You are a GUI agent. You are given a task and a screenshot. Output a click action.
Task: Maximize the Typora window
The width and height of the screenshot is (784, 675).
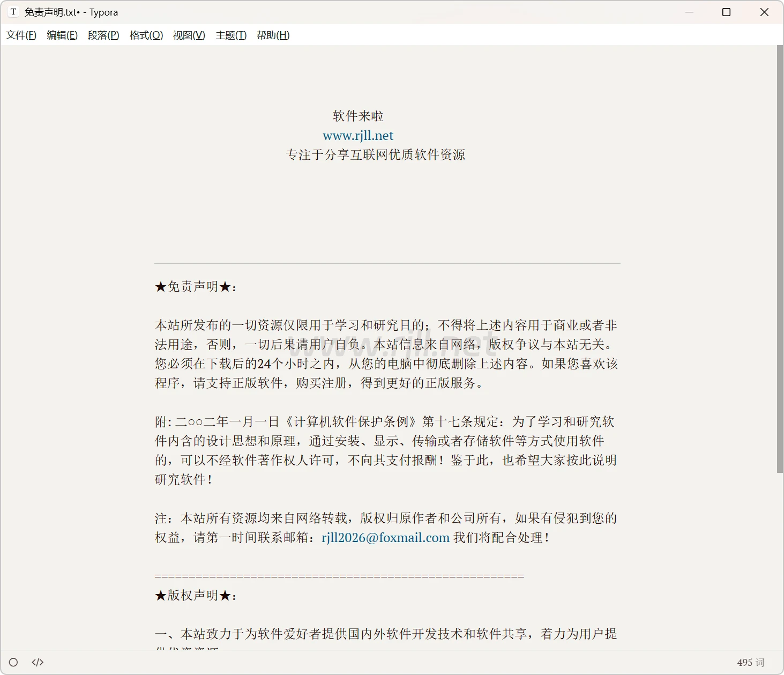[x=727, y=12]
